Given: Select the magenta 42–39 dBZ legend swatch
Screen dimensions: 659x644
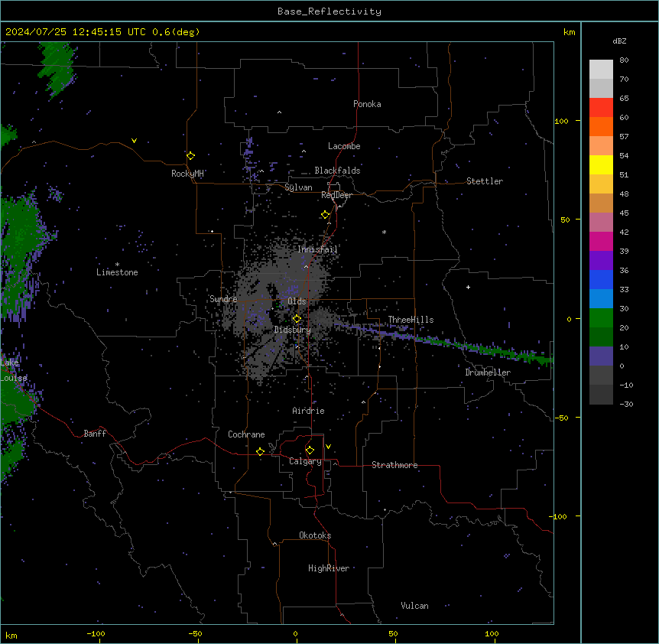Looking at the screenshot, I should [x=601, y=241].
